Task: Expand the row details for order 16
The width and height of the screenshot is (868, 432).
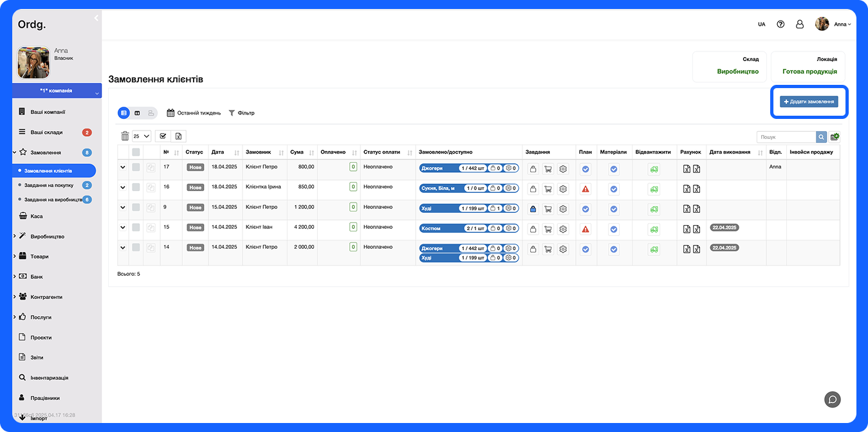Action: [123, 187]
